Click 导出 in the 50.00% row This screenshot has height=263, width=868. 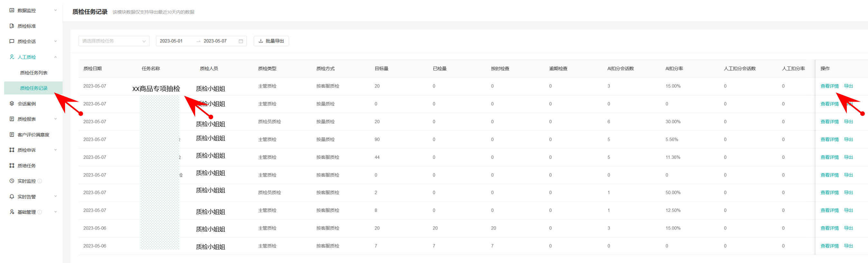point(848,193)
